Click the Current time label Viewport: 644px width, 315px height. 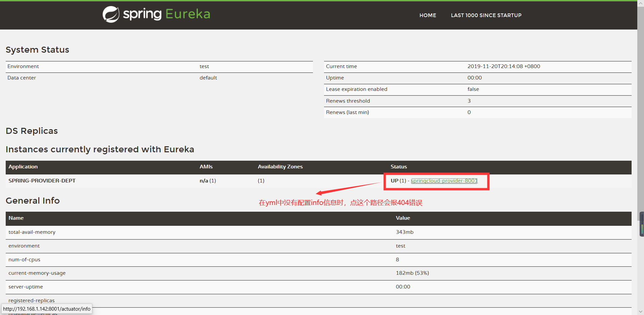(341, 66)
